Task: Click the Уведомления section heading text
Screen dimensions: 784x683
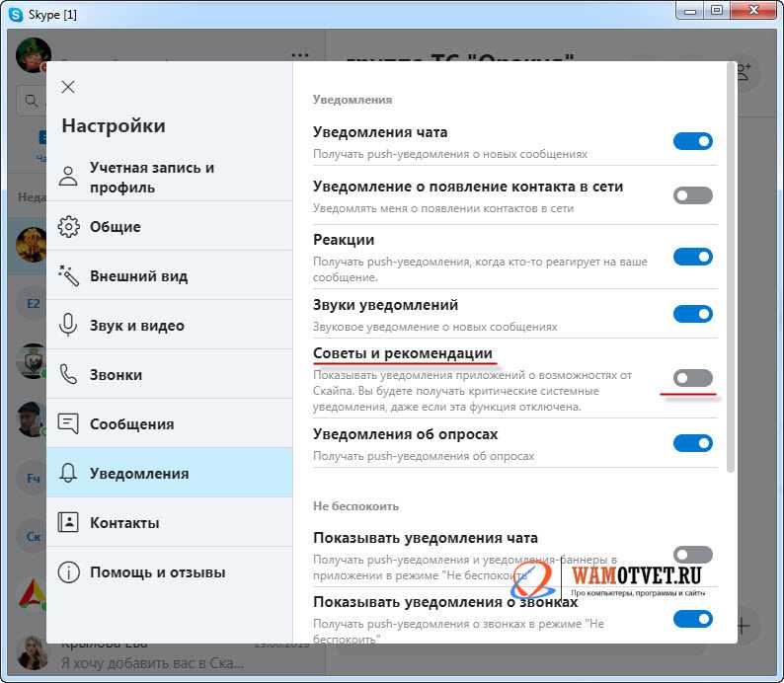Action: [353, 100]
